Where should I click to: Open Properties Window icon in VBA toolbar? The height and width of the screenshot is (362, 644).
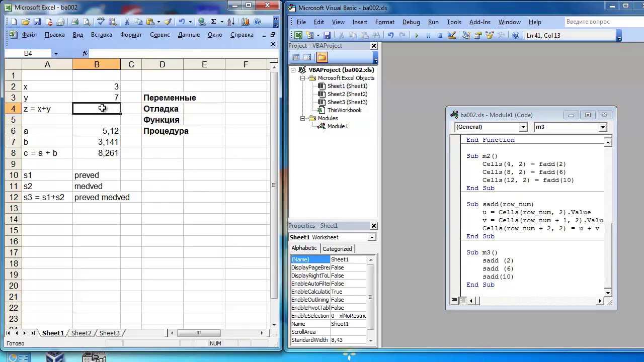[x=477, y=35]
